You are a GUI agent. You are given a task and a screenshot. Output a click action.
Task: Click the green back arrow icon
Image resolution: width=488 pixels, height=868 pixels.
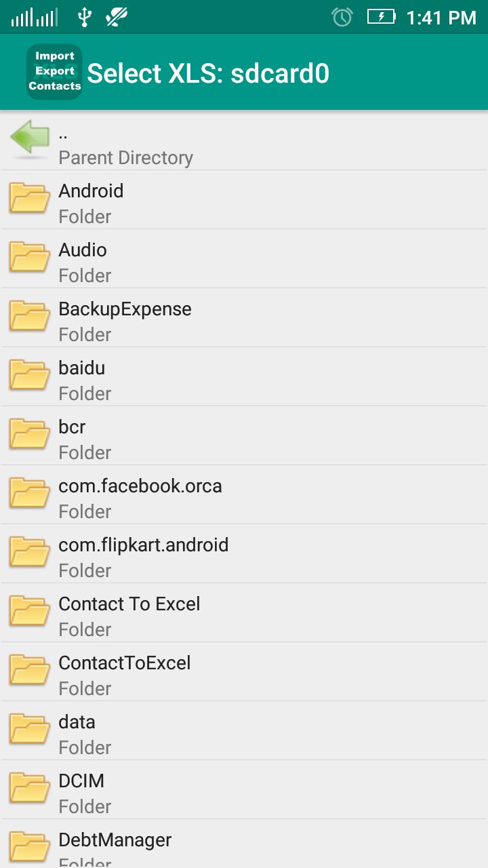tap(30, 139)
